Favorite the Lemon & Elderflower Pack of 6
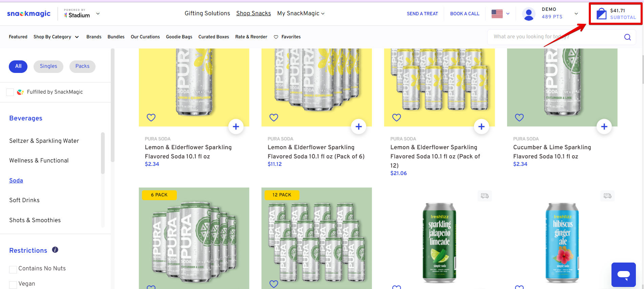 [x=274, y=117]
